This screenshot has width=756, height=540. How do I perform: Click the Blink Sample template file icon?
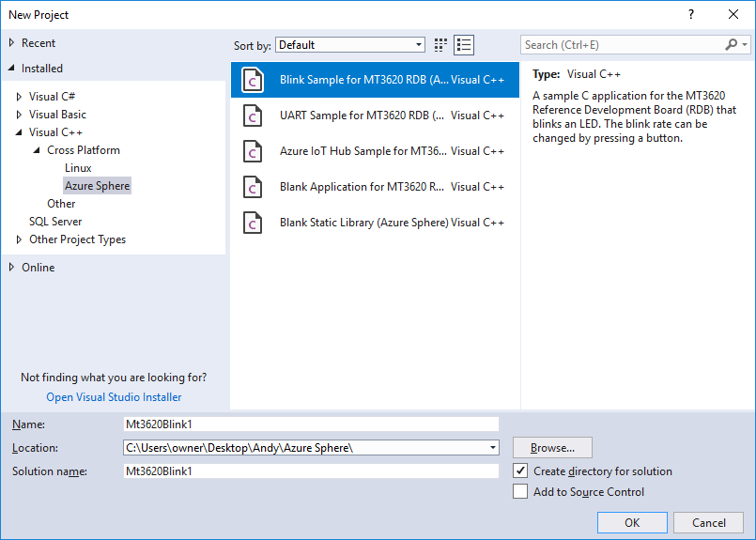tap(253, 80)
